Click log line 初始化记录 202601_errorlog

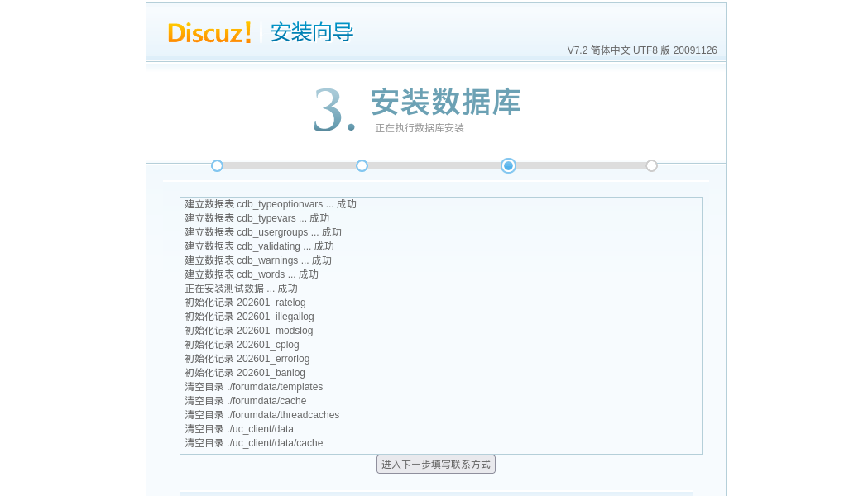tap(247, 359)
